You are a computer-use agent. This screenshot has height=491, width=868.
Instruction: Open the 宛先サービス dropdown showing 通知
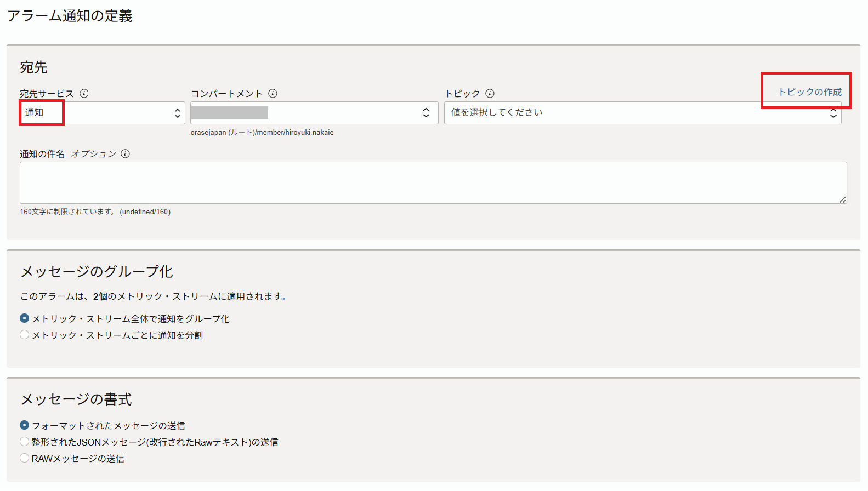(103, 113)
